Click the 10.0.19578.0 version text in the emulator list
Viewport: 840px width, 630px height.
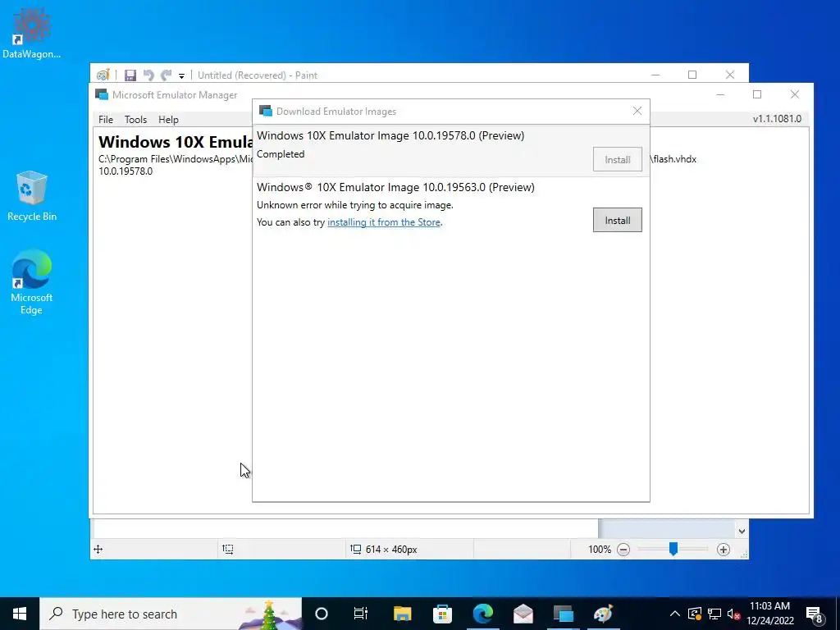[x=126, y=171]
